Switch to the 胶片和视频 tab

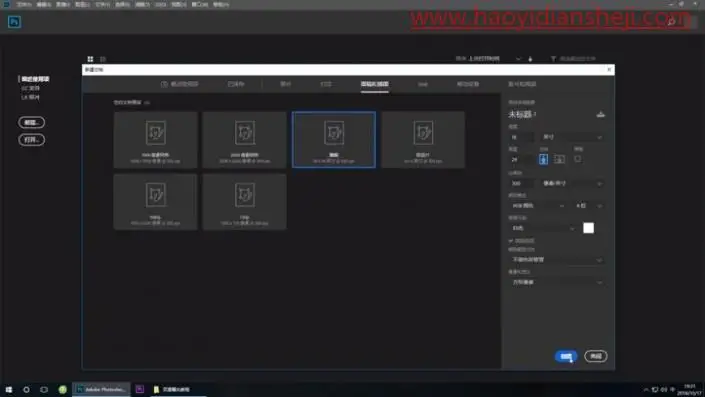(x=522, y=84)
